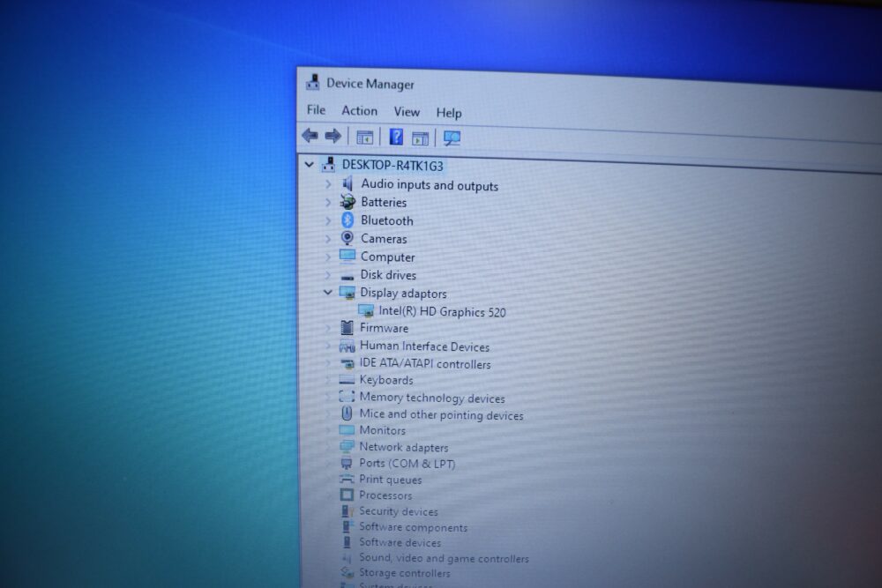Expand the Audio inputs and outputs category

(x=328, y=184)
